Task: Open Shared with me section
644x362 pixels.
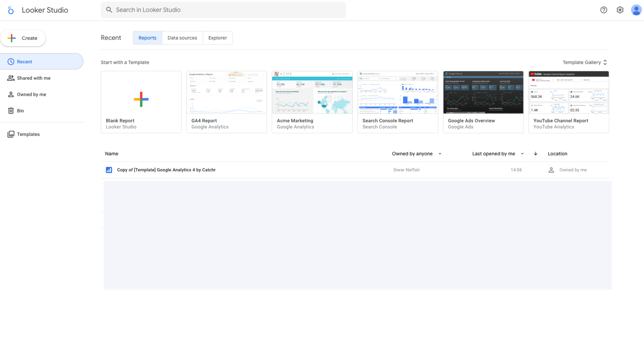Action: pos(33,78)
